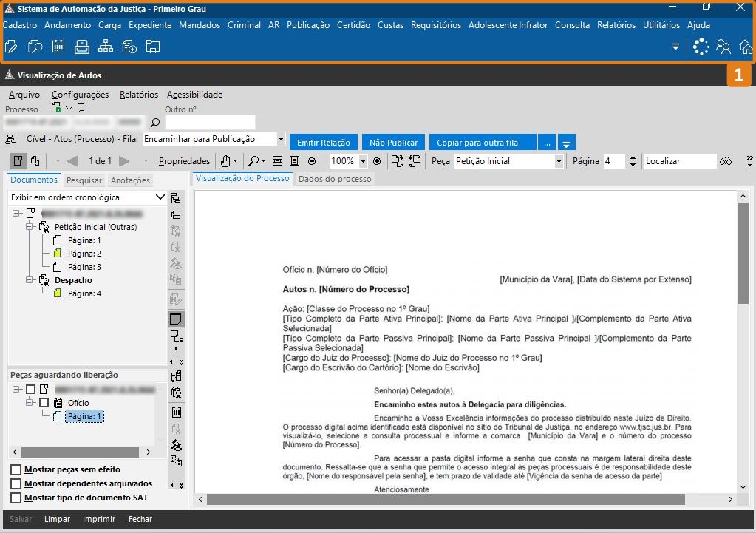The width and height of the screenshot is (756, 533).
Task: Open the Andamento menu
Action: 67,25
